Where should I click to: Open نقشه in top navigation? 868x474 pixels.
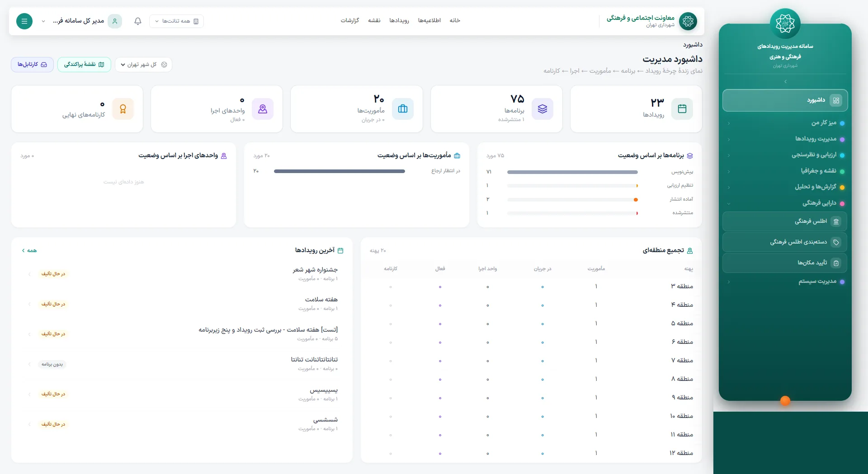(x=374, y=21)
